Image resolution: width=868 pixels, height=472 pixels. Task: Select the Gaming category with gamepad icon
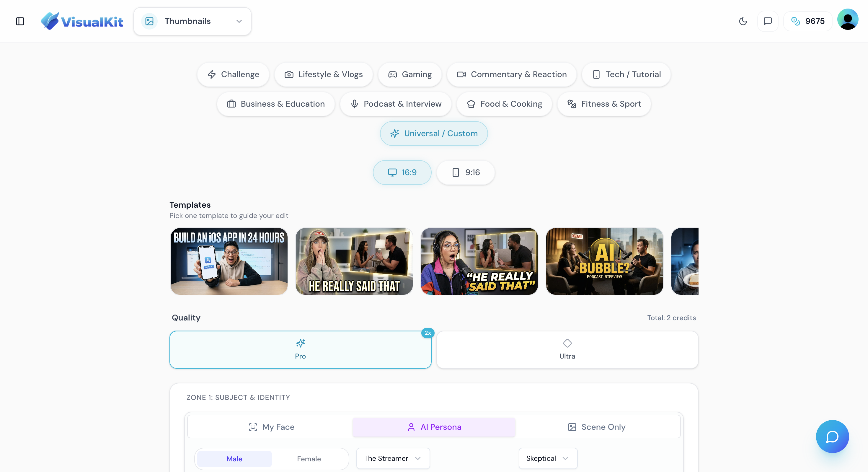point(410,74)
